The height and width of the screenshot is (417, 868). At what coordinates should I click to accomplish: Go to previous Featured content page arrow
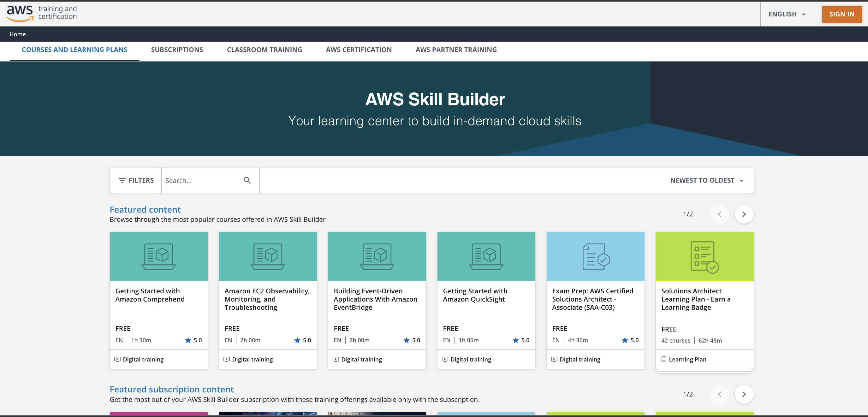(x=719, y=214)
